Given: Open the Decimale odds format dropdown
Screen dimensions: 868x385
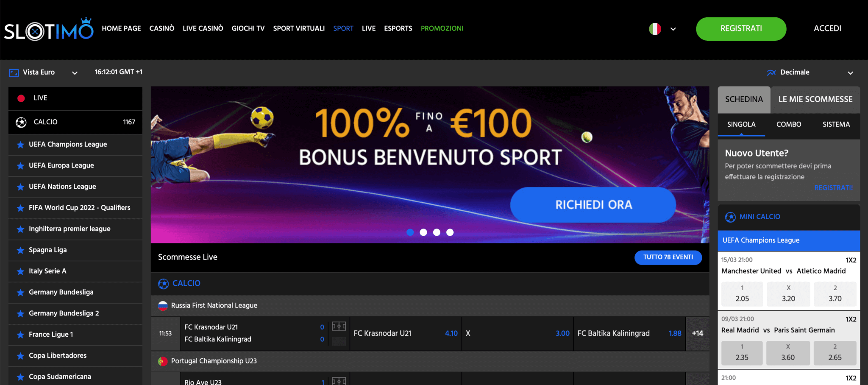Looking at the screenshot, I should pos(850,73).
